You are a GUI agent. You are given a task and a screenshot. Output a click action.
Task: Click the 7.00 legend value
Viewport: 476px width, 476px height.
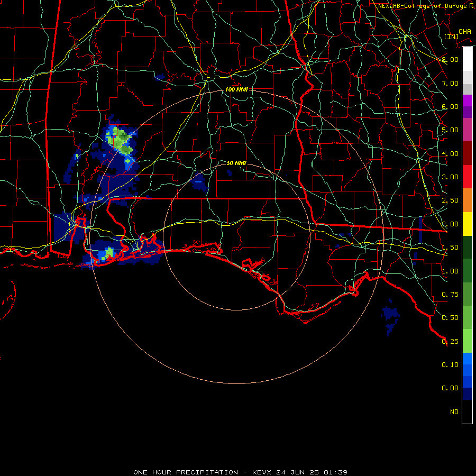[x=450, y=83]
